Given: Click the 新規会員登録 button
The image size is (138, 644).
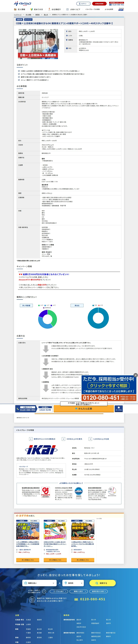Looking at the screenshot, I should click(x=99, y=4).
